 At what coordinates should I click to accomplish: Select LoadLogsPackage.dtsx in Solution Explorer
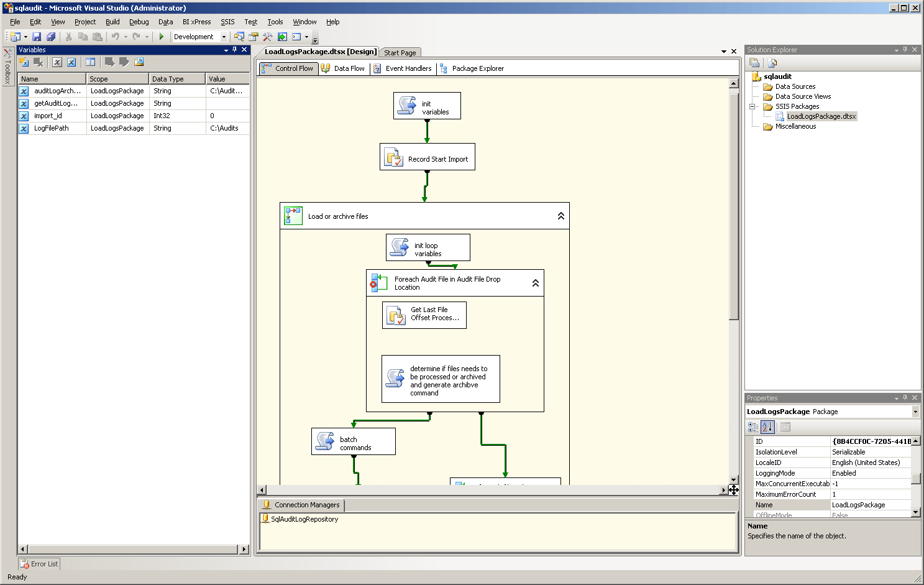[x=821, y=116]
